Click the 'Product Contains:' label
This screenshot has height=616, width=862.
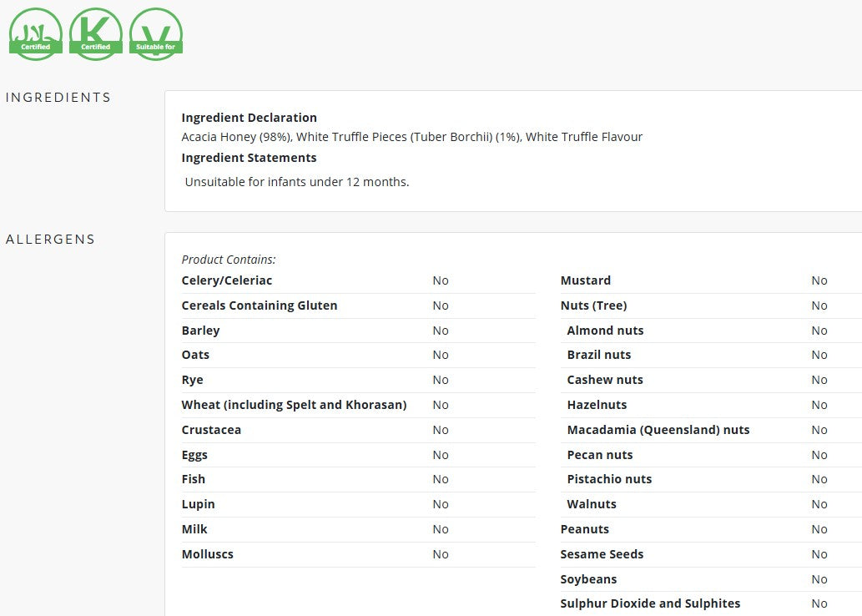229,260
